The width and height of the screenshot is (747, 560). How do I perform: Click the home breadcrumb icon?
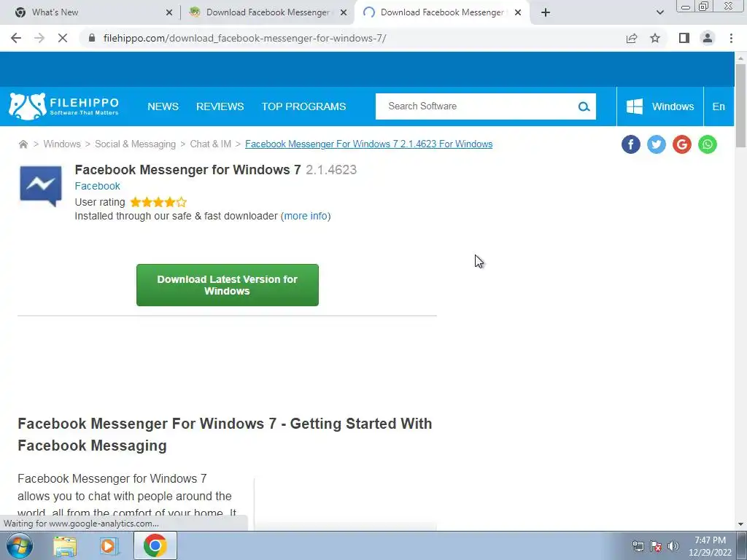[x=23, y=144]
